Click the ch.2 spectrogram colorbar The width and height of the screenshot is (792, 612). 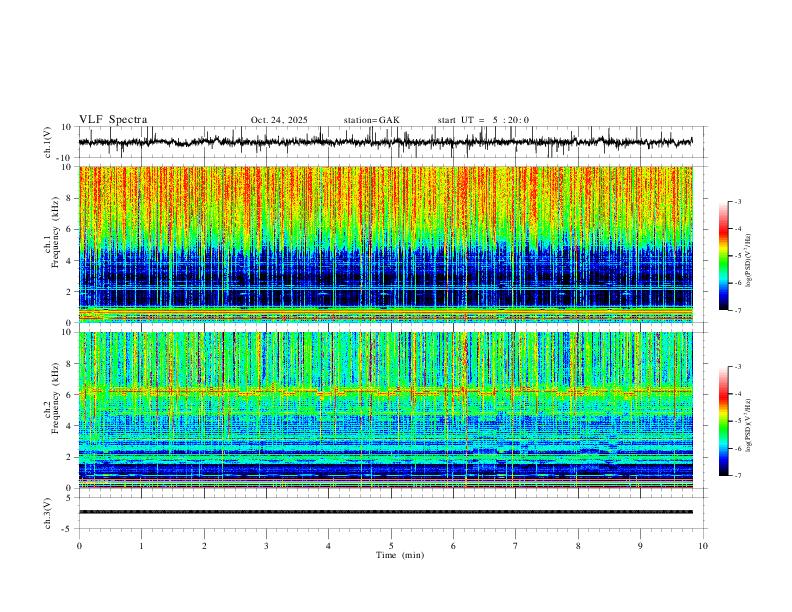click(x=723, y=421)
